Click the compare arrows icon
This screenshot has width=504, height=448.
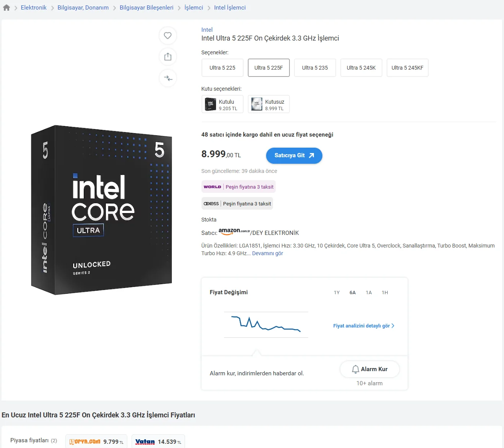click(167, 78)
